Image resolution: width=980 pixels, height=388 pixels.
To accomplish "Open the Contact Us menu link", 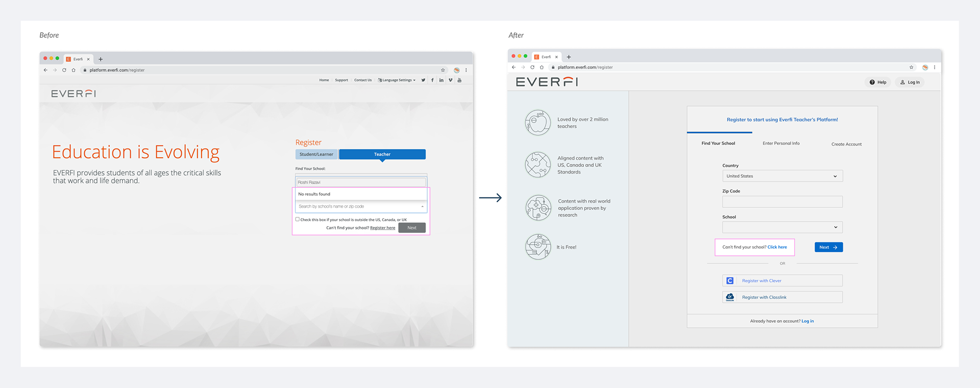I will click(x=363, y=80).
